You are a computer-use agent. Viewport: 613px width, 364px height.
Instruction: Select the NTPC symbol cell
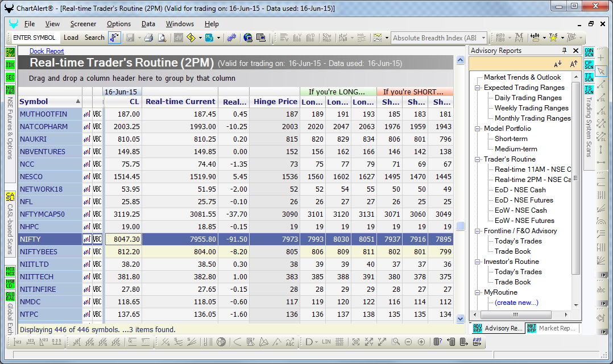(49, 315)
